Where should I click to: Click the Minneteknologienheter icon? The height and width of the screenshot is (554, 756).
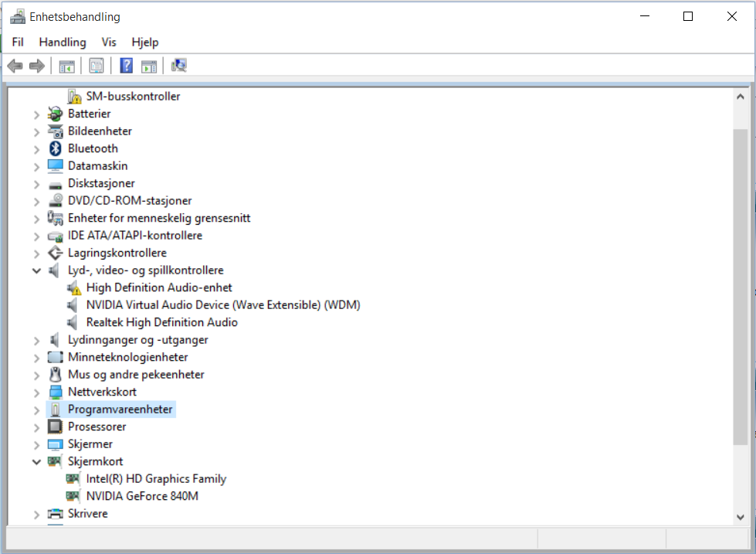point(55,357)
